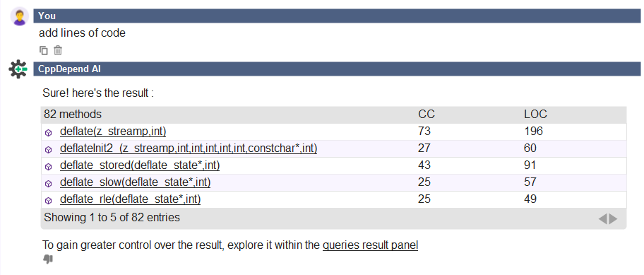
Task: Delete the message with trash icon
Action: tap(58, 50)
